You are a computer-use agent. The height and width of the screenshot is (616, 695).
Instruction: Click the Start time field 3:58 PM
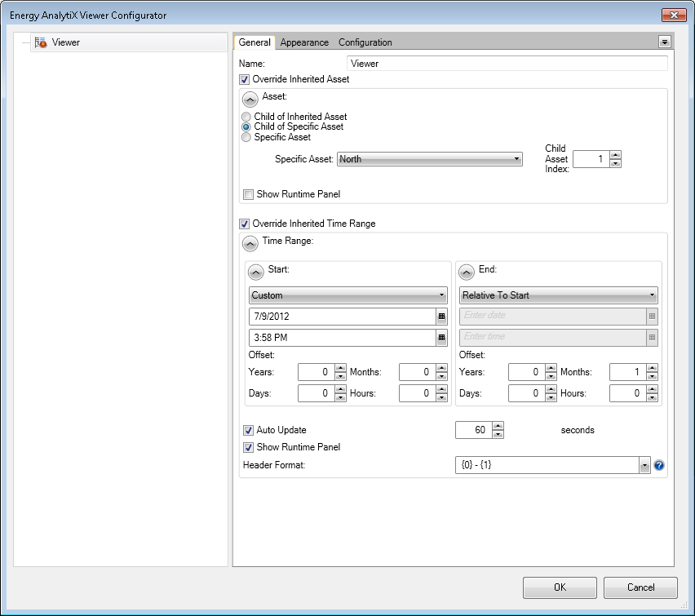(x=343, y=338)
